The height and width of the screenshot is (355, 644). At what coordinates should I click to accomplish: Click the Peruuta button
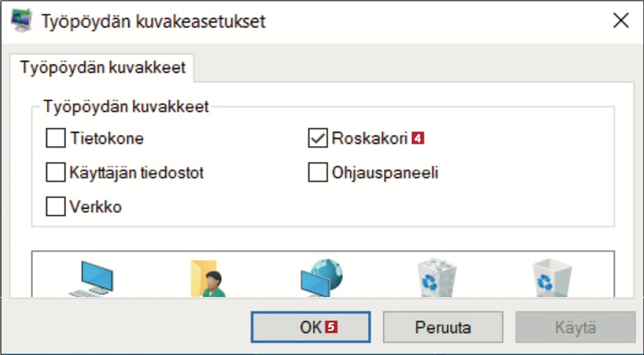[443, 327]
